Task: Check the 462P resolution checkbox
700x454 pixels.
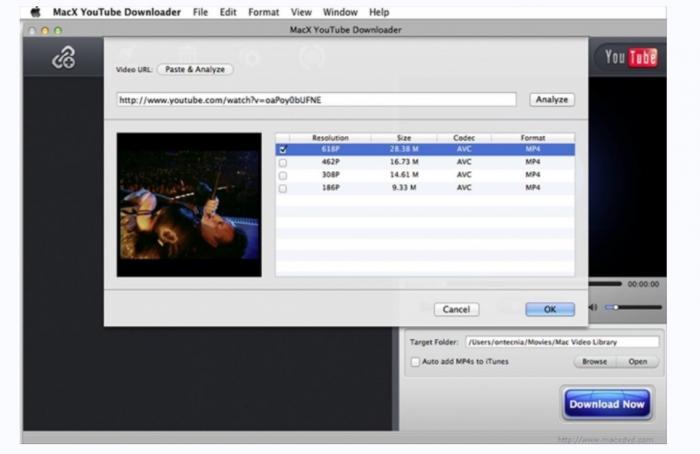Action: click(x=283, y=162)
